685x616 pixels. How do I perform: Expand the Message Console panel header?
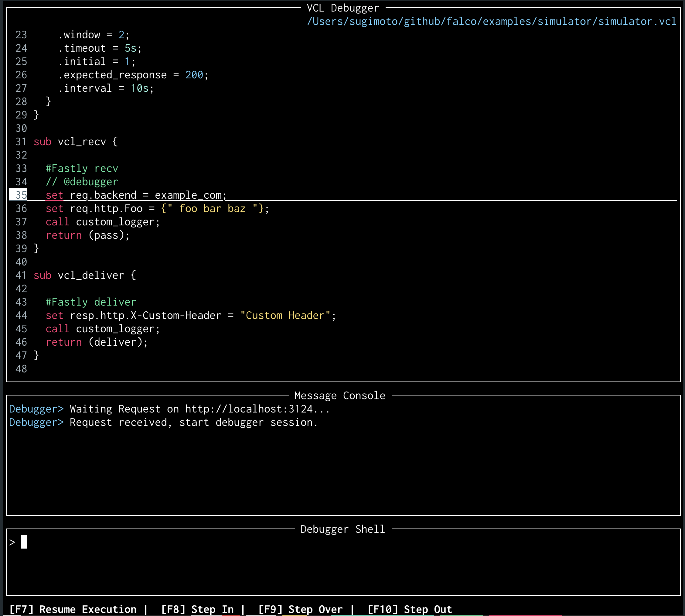pyautogui.click(x=339, y=395)
